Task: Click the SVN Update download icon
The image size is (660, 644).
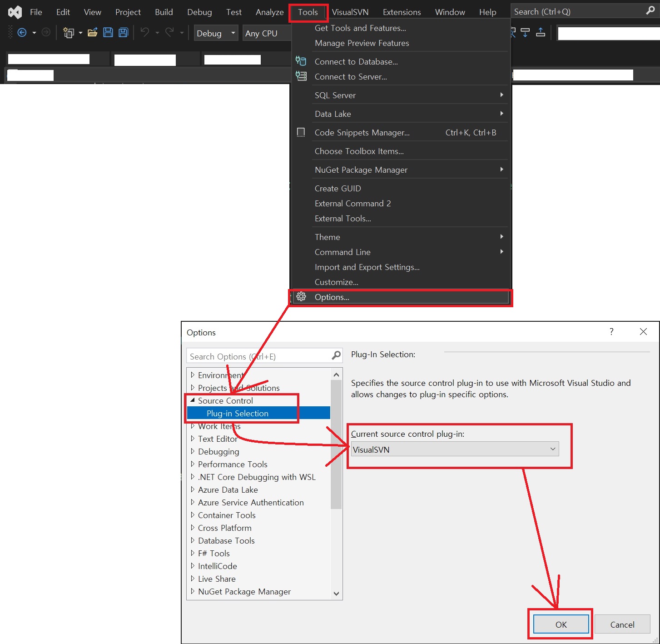Action: pos(525,32)
